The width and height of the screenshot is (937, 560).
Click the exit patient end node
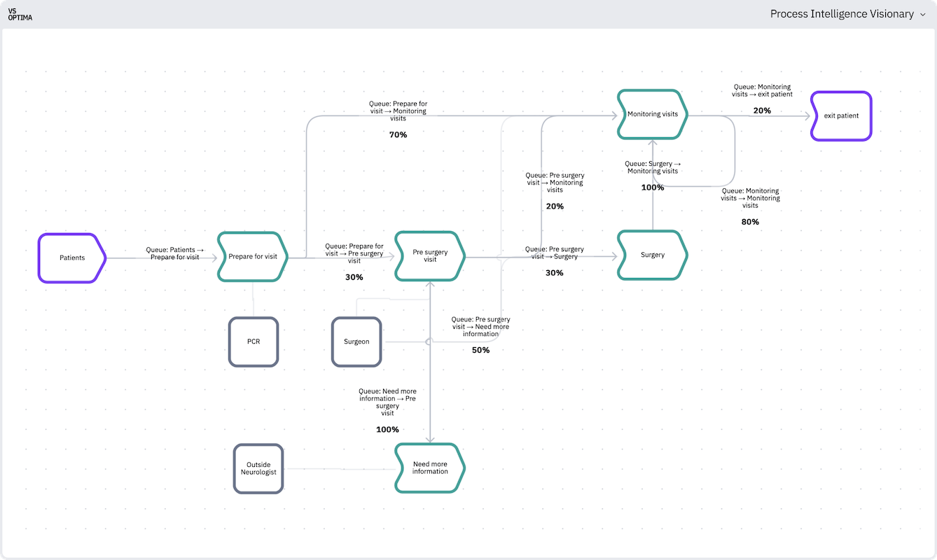point(840,115)
